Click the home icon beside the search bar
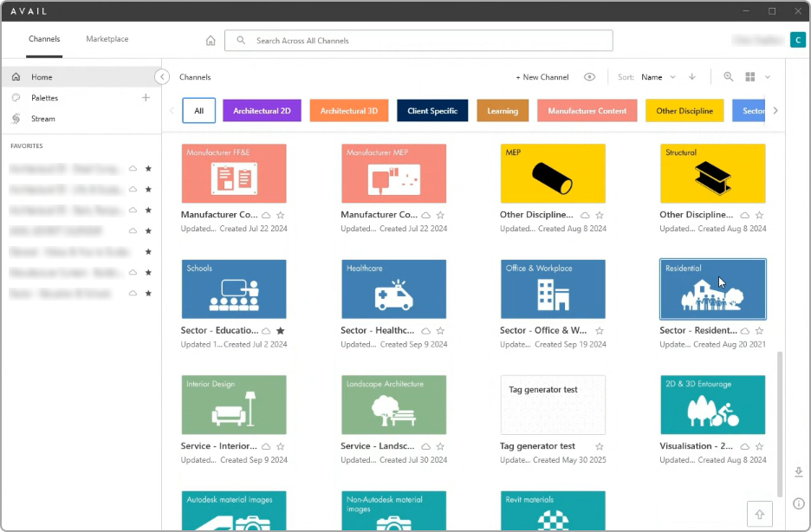Screen dimensions: 811x532 tap(211, 41)
